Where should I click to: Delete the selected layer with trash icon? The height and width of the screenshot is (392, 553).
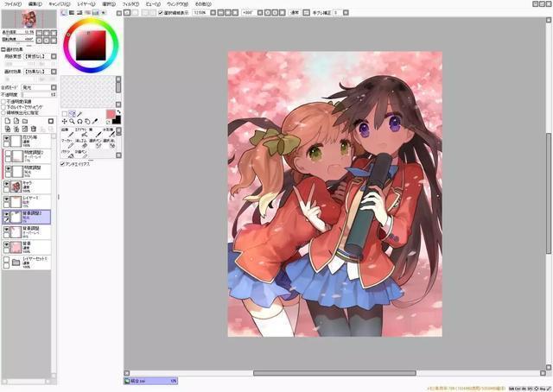point(34,129)
